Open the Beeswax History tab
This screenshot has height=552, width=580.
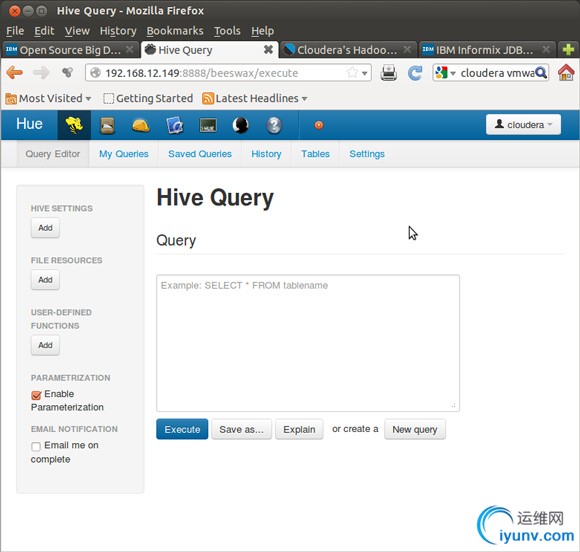[266, 154]
